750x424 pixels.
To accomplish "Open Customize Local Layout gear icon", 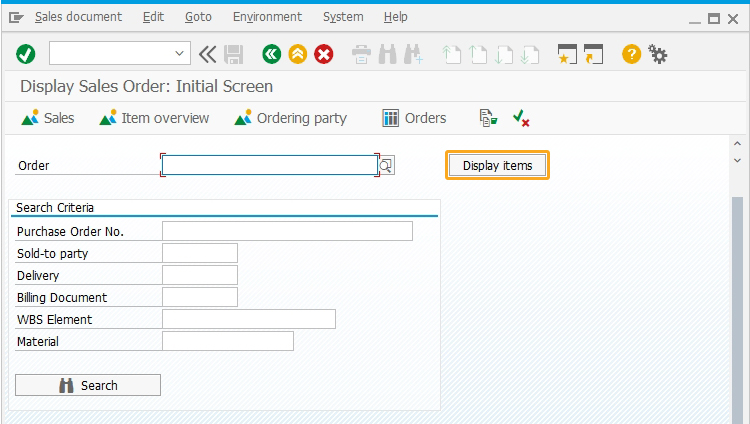I will pos(658,54).
